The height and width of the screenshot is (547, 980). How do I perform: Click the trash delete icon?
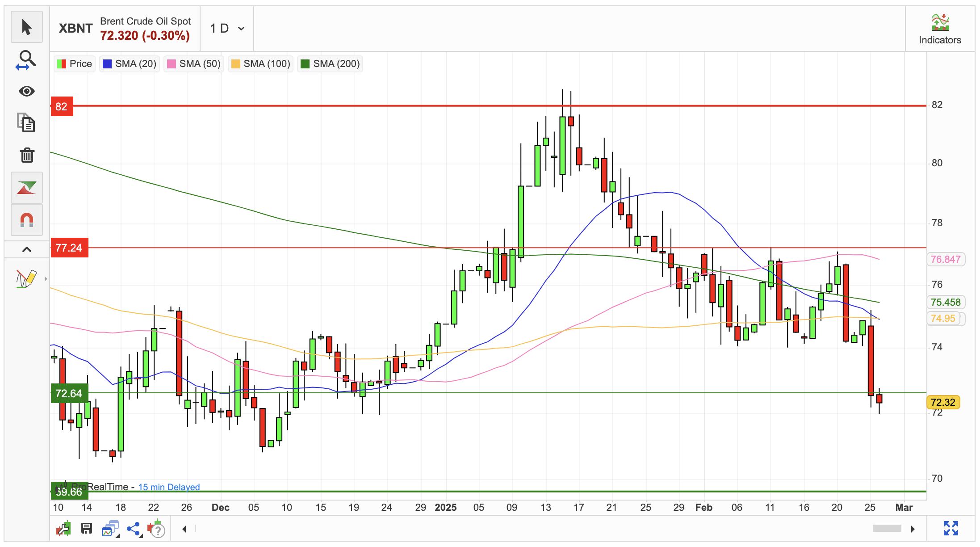pyautogui.click(x=27, y=155)
